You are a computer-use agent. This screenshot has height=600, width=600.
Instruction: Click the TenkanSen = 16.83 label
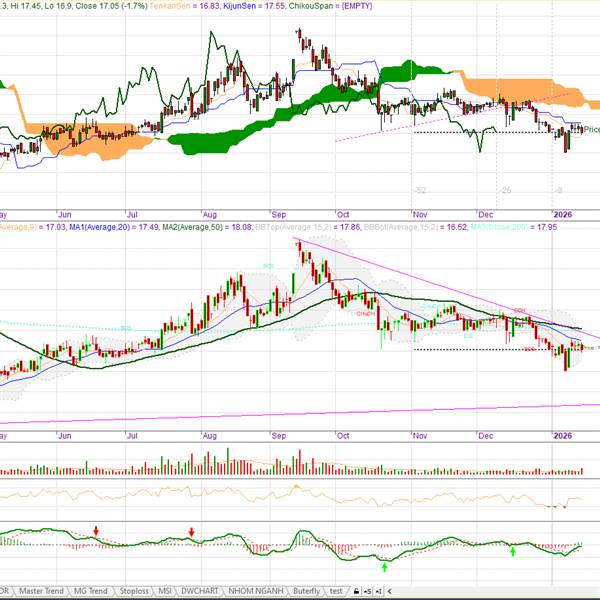coord(184,6)
